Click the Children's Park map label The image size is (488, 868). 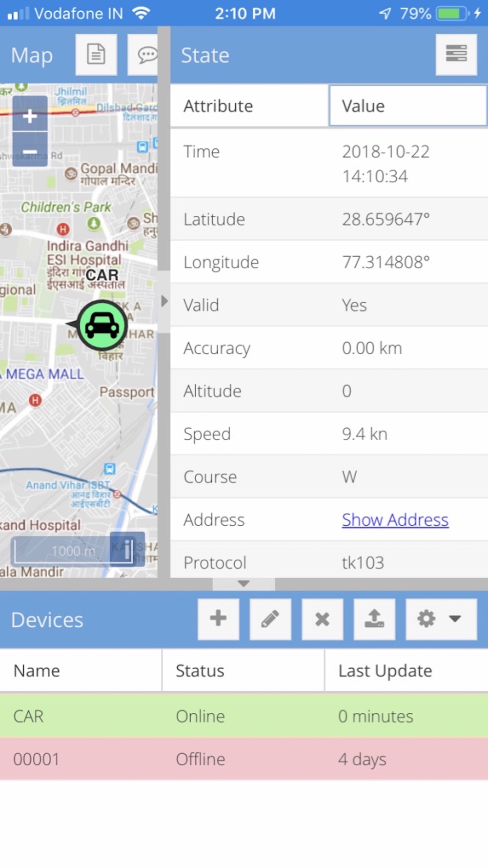point(66,207)
